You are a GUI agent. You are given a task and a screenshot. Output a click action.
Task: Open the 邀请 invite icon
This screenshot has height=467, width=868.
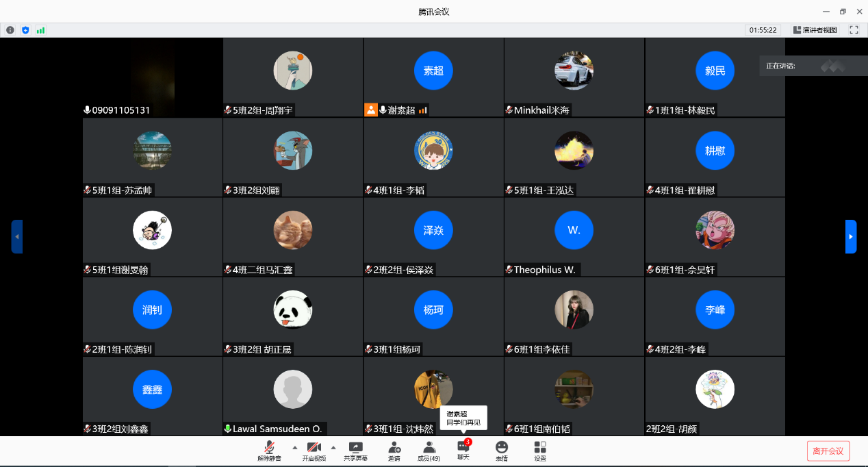point(394,451)
